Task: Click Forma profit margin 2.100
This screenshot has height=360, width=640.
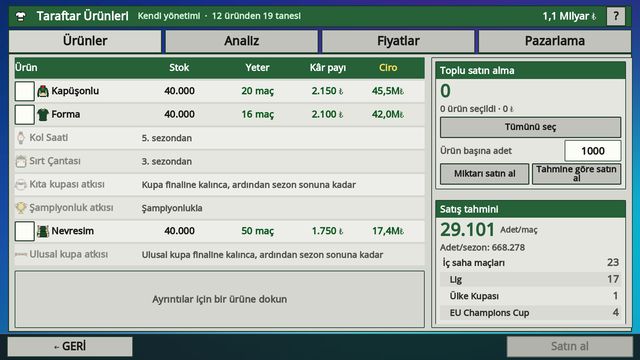Action: point(328,114)
